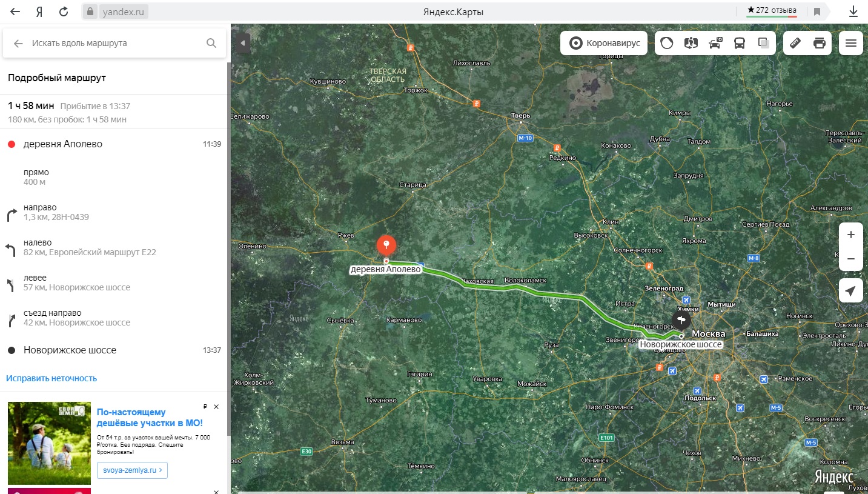Click the magnifier search icon
Viewport: 868px width, 494px height.
click(x=211, y=43)
